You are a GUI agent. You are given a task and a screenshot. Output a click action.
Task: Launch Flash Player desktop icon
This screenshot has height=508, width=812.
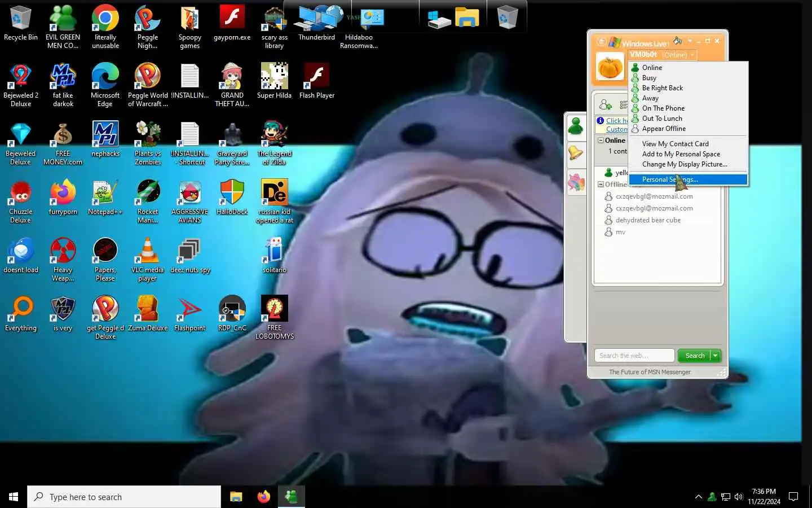tap(317, 81)
